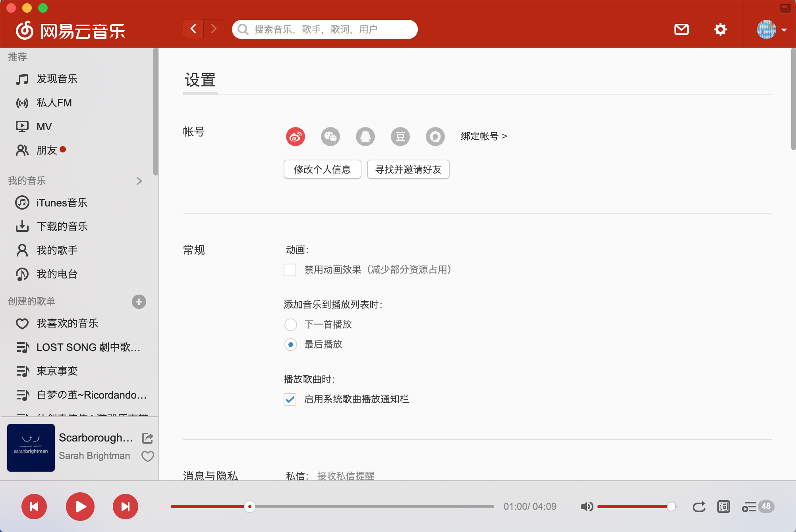The height and width of the screenshot is (532, 796).
Task: Click the large play button
Action: 80,507
